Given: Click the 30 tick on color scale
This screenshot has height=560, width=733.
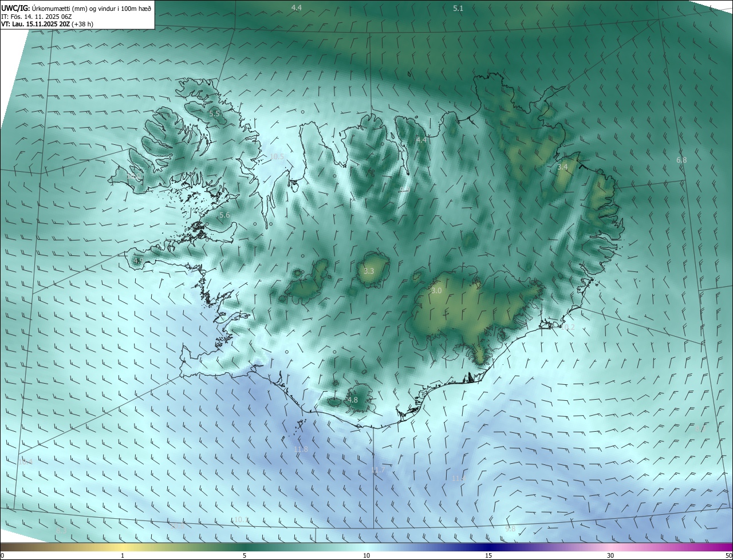Looking at the screenshot, I should tap(610, 555).
